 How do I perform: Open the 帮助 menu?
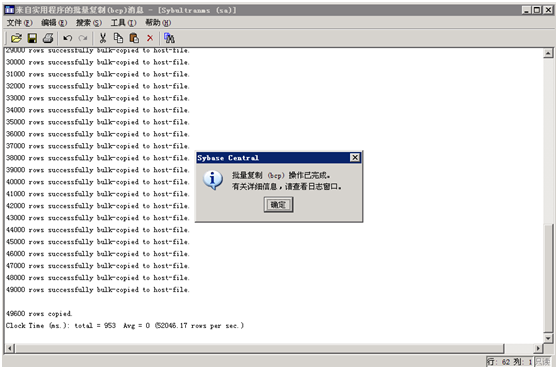click(x=158, y=23)
